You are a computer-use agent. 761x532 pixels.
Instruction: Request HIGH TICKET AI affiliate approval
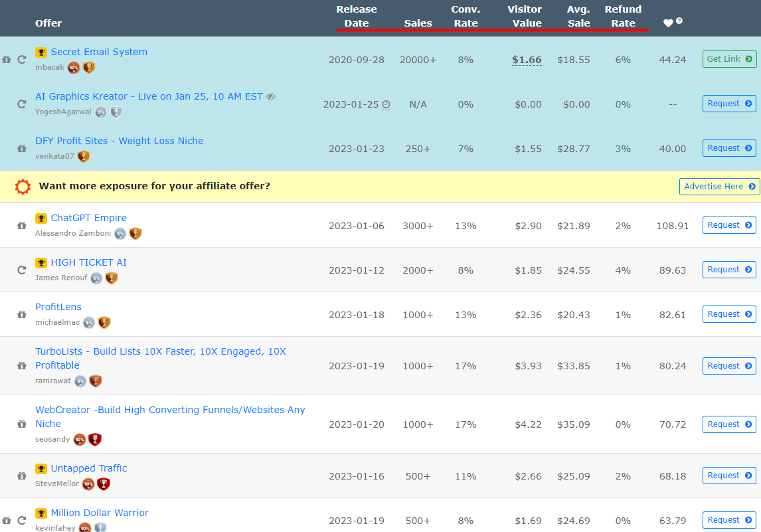coord(729,270)
